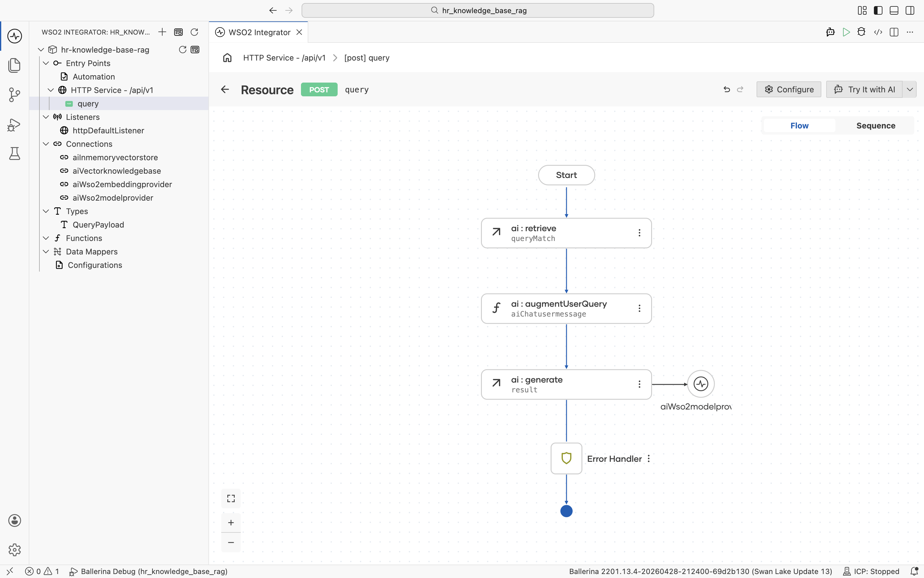Open the query resource in tree

[x=119, y=104]
